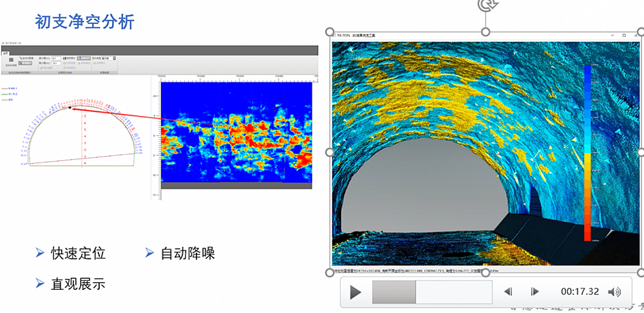Mute the video with the speaker icon
Viewport: 644px width, 313px height.
click(614, 292)
